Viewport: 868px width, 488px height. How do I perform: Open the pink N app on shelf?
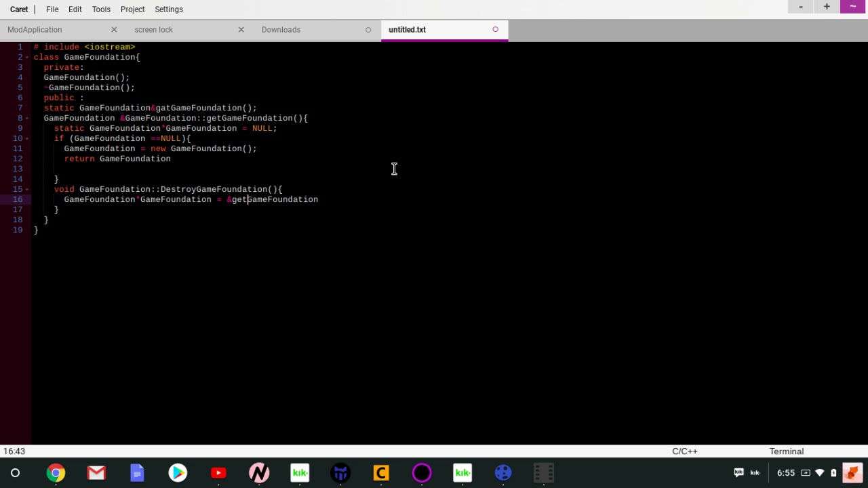(x=259, y=472)
